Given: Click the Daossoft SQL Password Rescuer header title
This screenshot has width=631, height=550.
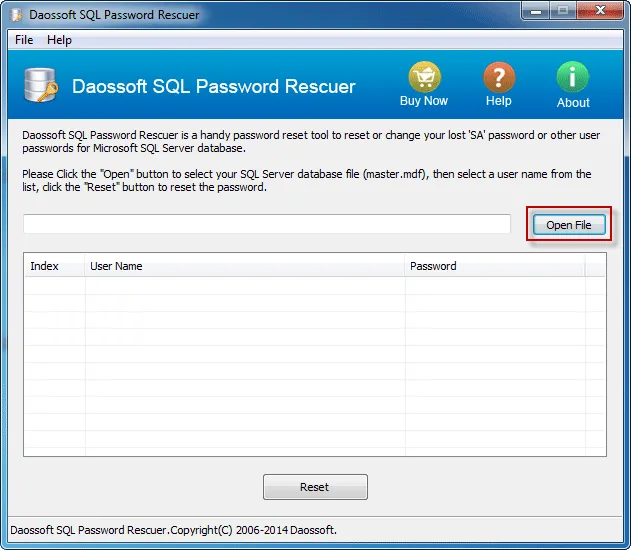Looking at the screenshot, I should point(214,87).
